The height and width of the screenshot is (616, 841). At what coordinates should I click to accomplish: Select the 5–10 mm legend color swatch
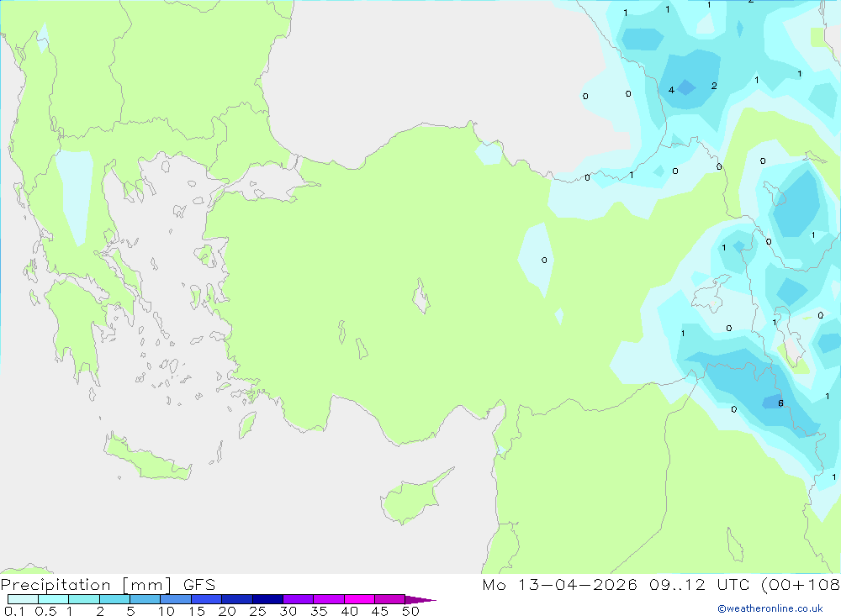[x=145, y=599]
